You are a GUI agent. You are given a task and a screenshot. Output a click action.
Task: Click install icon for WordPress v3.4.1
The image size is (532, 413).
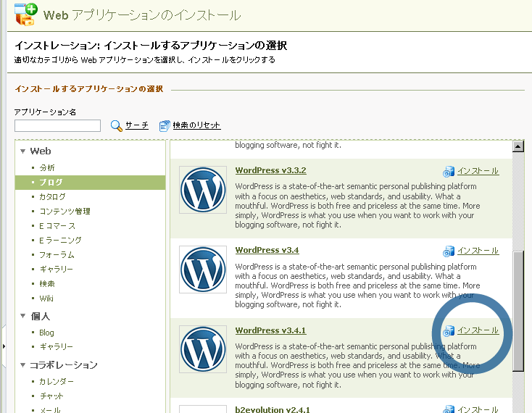tap(449, 330)
